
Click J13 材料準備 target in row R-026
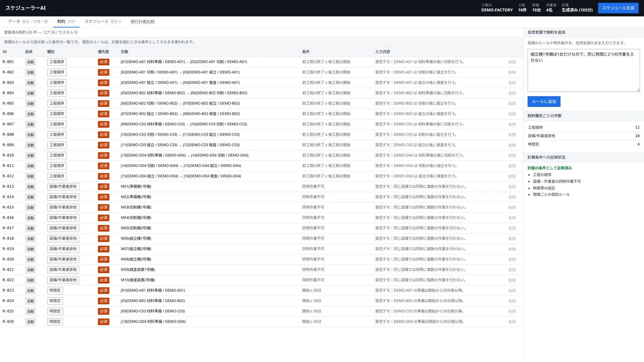pyautogui.click(x=153, y=321)
